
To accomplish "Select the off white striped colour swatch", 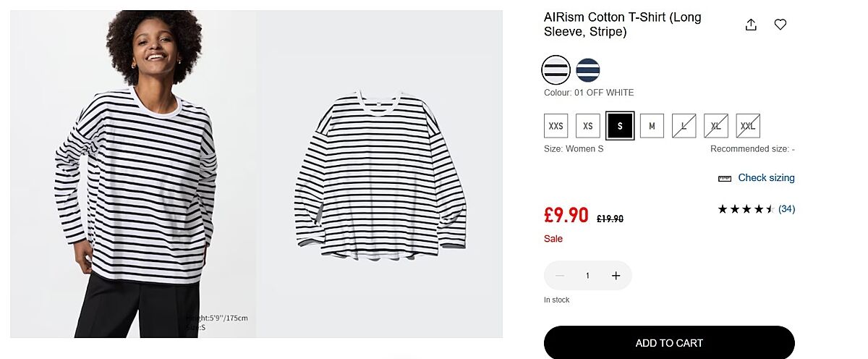I will pyautogui.click(x=556, y=69).
